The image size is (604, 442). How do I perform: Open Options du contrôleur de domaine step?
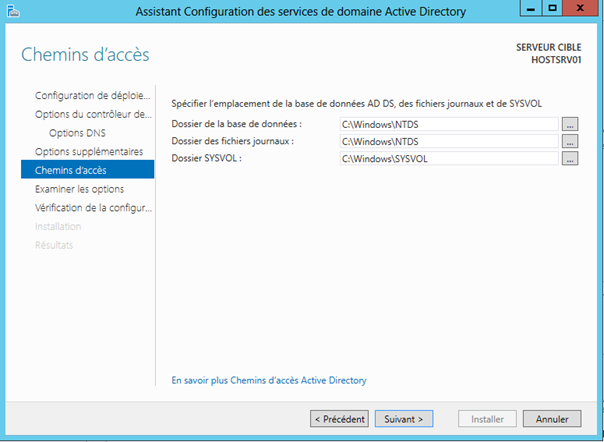(92, 114)
